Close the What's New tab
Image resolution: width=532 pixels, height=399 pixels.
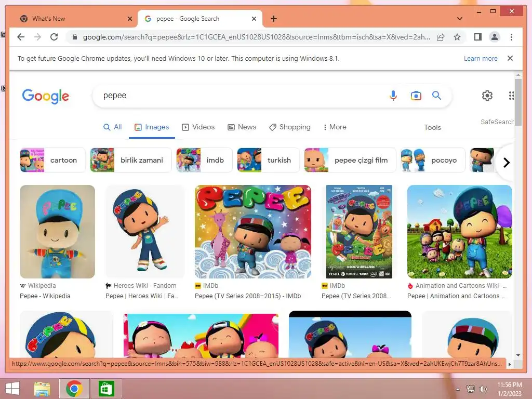coord(129,19)
